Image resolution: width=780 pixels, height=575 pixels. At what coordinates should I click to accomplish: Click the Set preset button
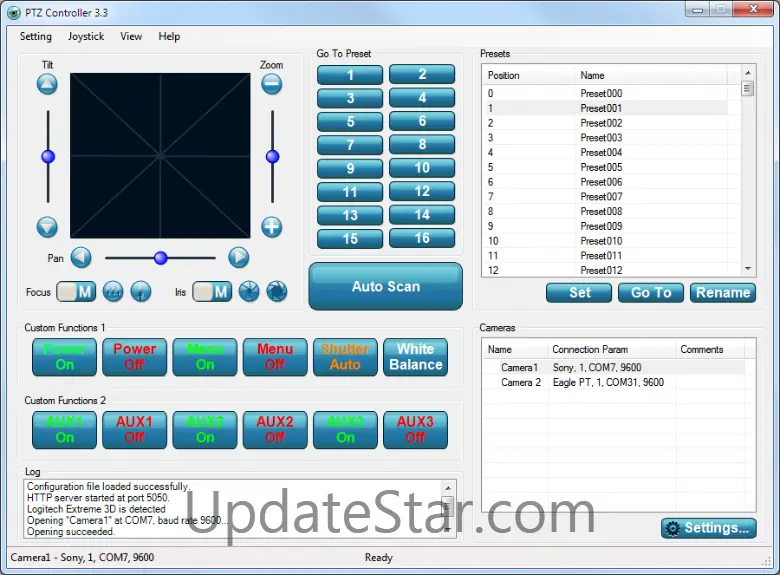pos(579,292)
